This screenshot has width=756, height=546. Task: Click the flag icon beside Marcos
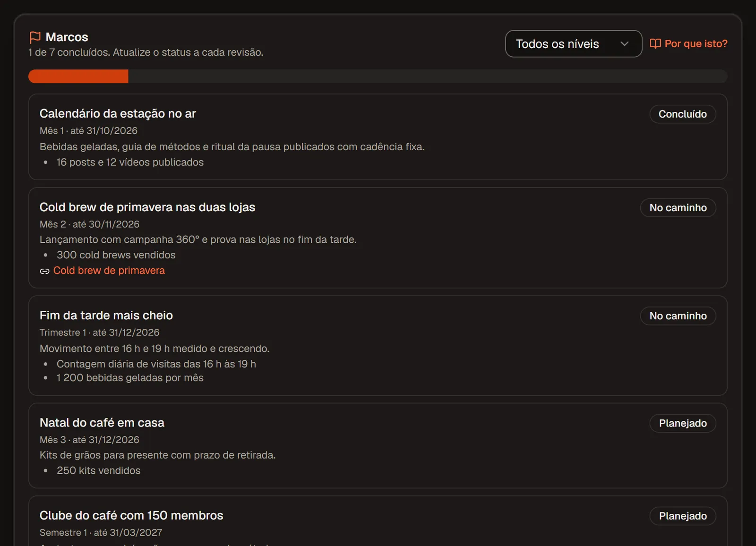pyautogui.click(x=35, y=37)
